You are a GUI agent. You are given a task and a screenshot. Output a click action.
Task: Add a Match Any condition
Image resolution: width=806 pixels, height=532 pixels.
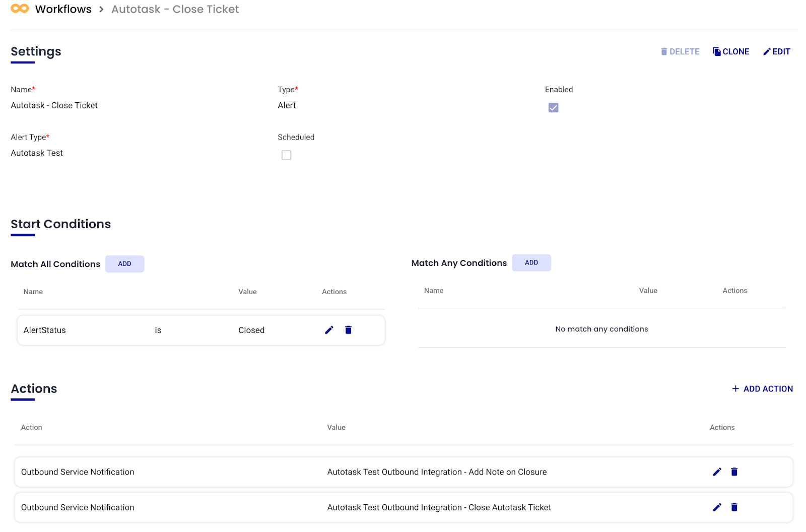pos(531,263)
